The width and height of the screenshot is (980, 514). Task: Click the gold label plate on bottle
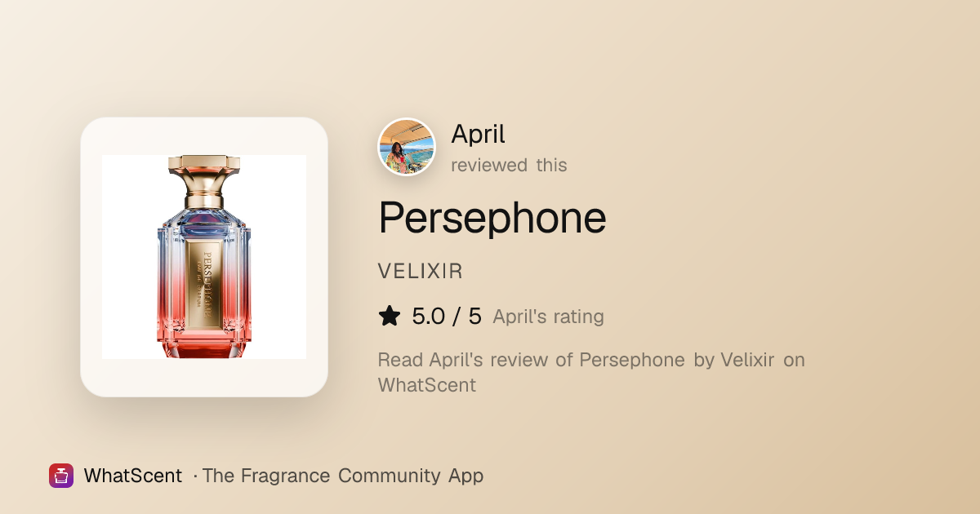point(203,281)
